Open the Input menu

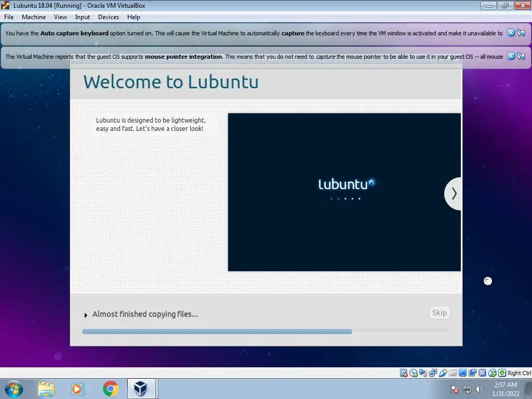point(83,17)
